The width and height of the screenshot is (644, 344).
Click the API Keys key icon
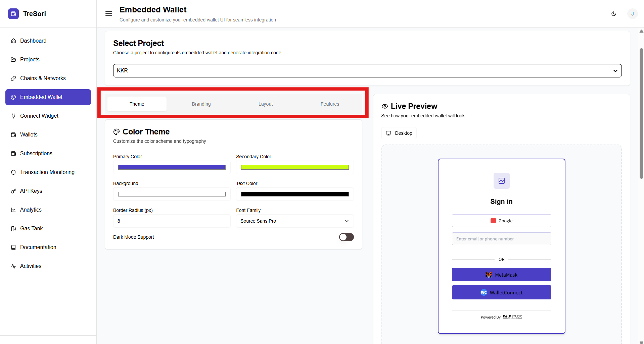[13, 191]
